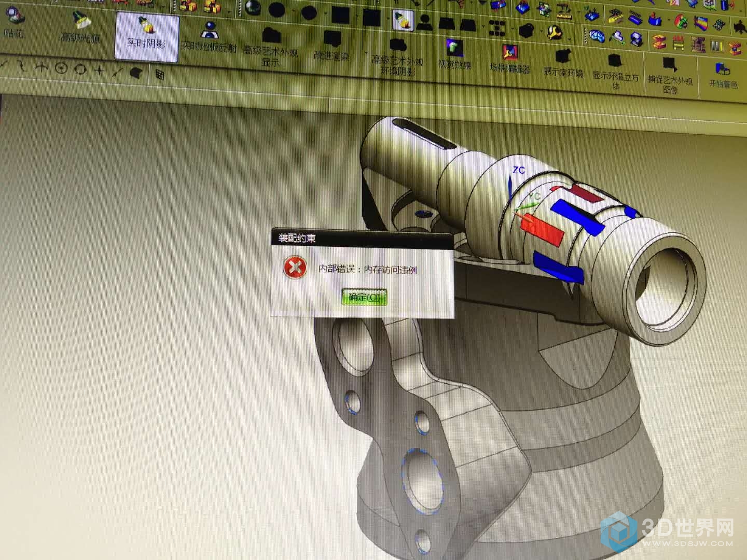Viewport: 747px width, 560px height.
Task: Click the red yellow stacked layers icon
Action: [x=659, y=41]
